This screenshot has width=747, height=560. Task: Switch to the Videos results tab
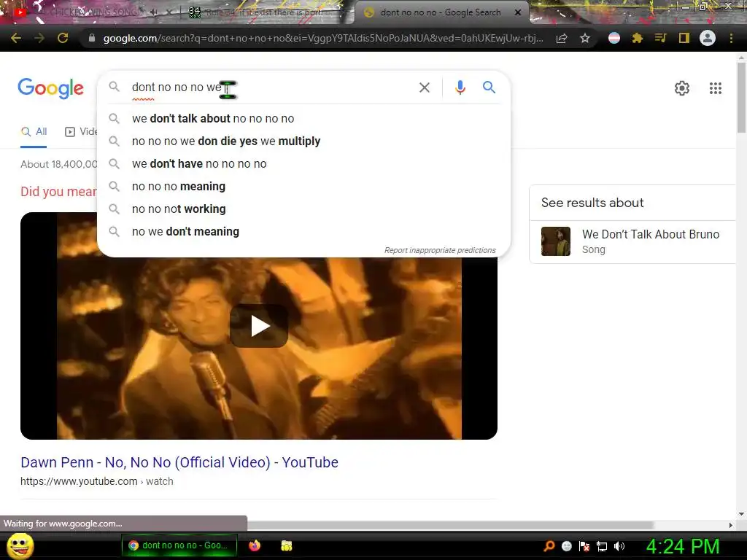pos(81,132)
